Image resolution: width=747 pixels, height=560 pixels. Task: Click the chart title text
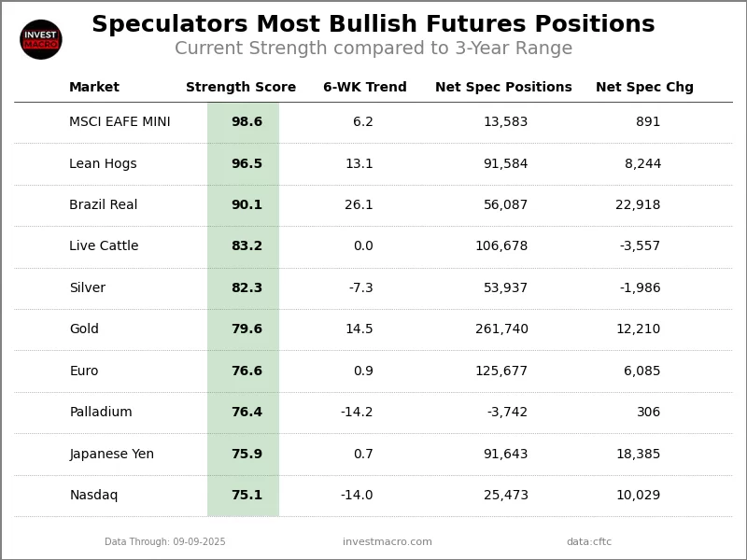[373, 25]
